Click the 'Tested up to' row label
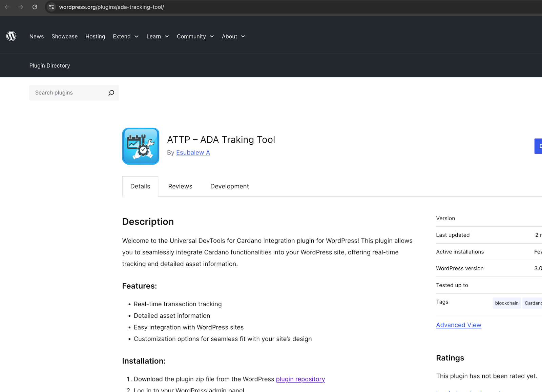542x392 pixels. pyautogui.click(x=452, y=285)
